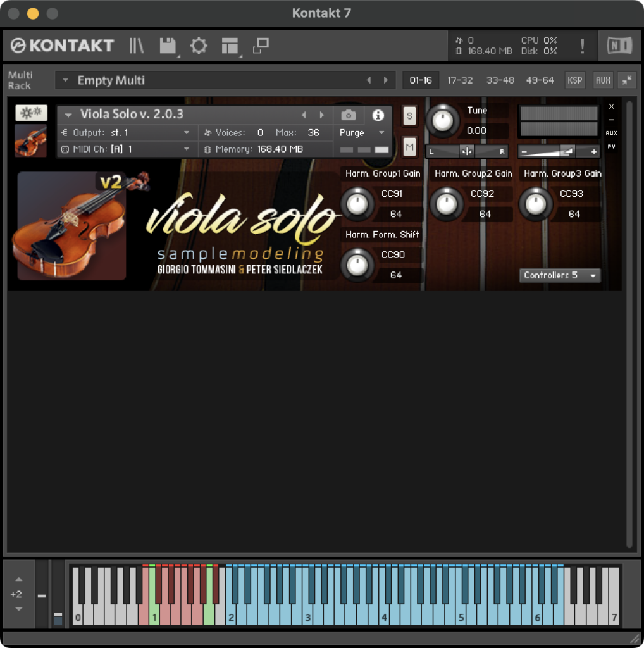Switch to rack page 33-48
This screenshot has width=644, height=648.
[x=500, y=80]
